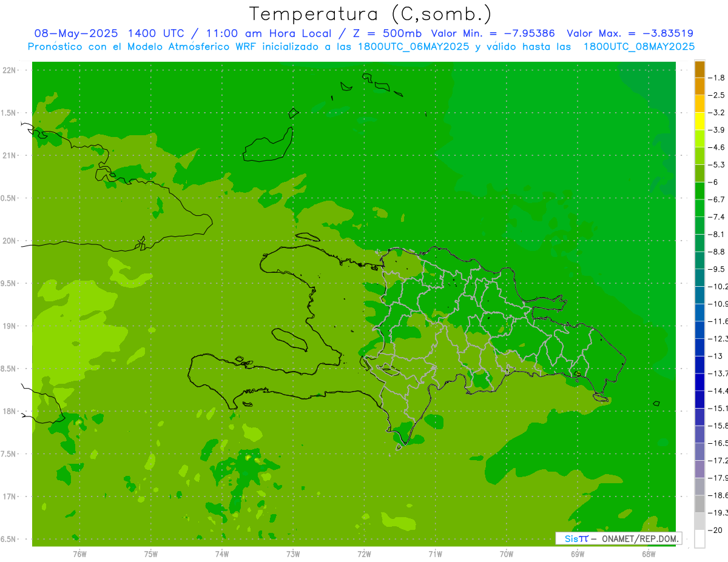This screenshot has height=562, width=728.
Task: Click the title 'Temperatura (C,somb.)'
Action: coord(371,14)
